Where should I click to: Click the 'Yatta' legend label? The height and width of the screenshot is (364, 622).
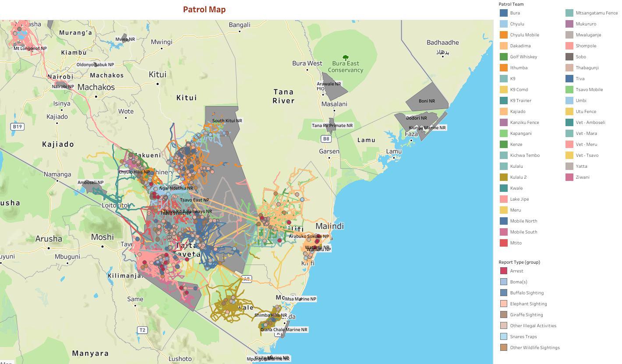(582, 166)
